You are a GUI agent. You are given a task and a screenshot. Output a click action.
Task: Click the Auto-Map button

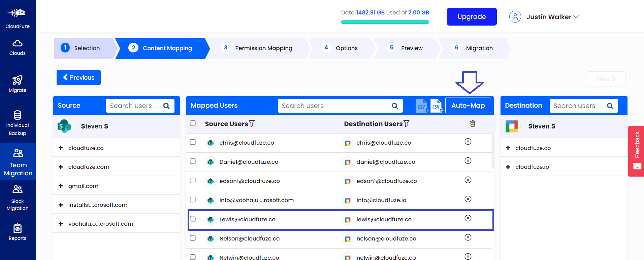[x=468, y=106]
